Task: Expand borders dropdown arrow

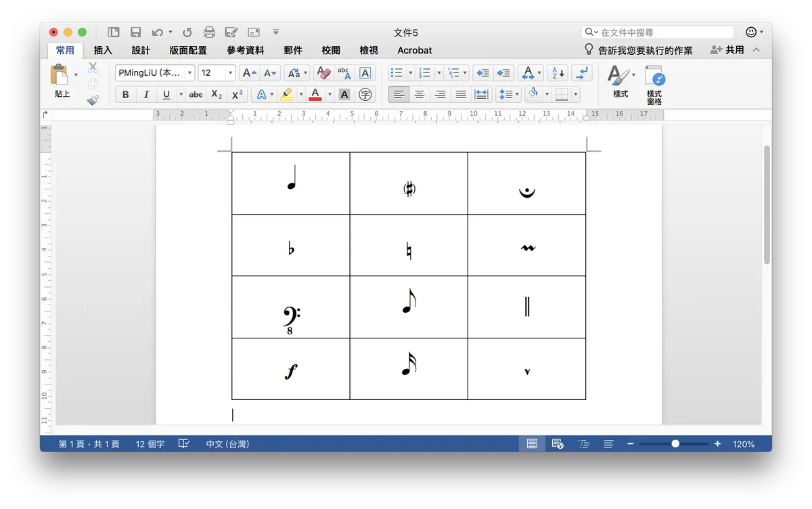Action: coord(576,95)
